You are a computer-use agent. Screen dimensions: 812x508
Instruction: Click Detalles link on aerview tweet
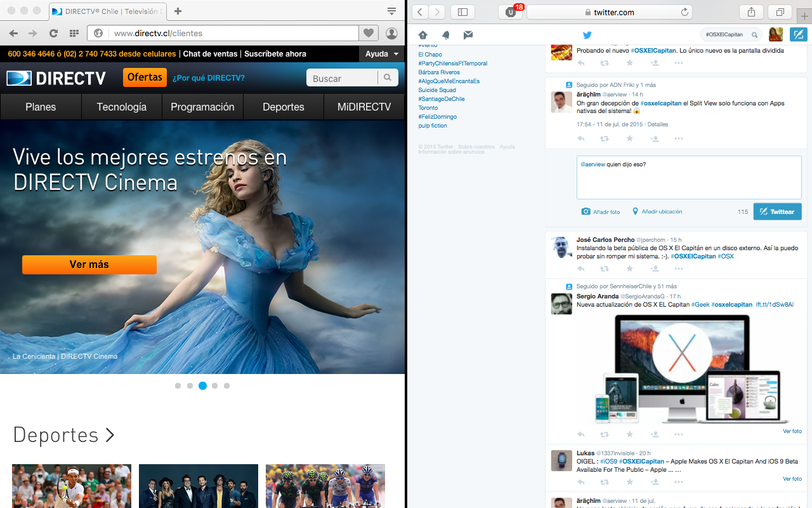pyautogui.click(x=658, y=124)
